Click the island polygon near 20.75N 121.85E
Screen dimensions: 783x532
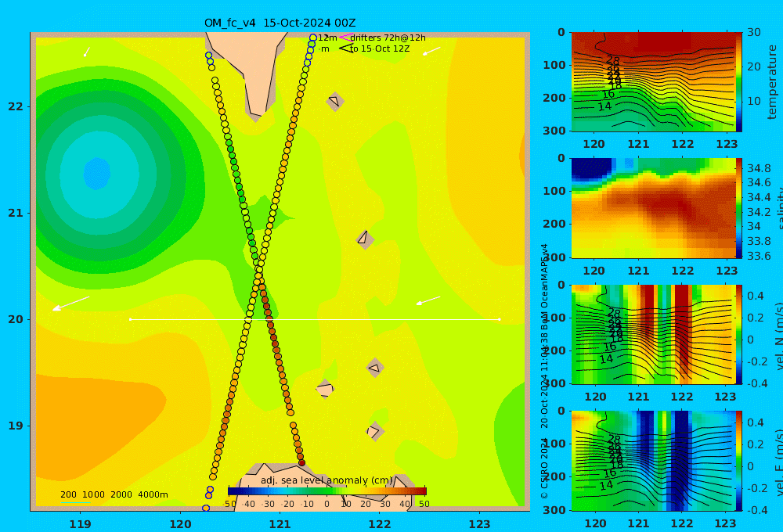(365, 239)
